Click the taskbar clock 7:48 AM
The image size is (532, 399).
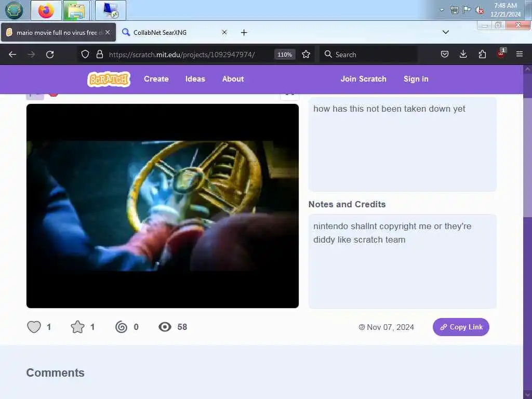(505, 6)
